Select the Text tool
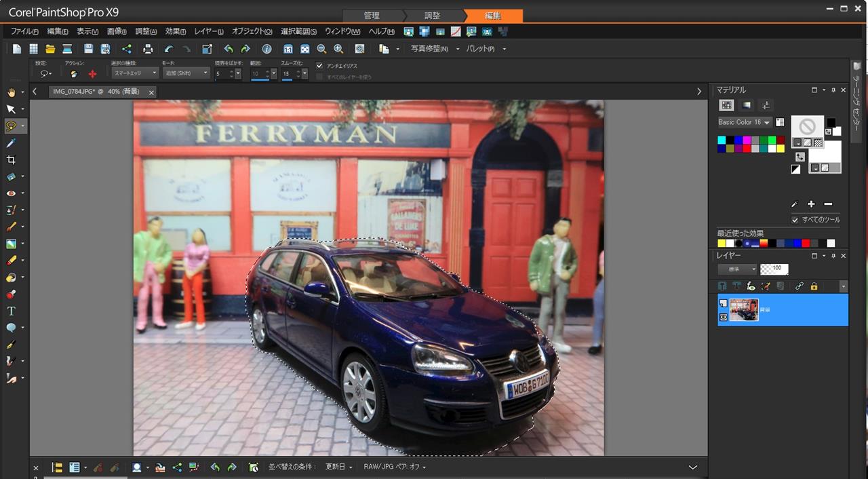 11,311
